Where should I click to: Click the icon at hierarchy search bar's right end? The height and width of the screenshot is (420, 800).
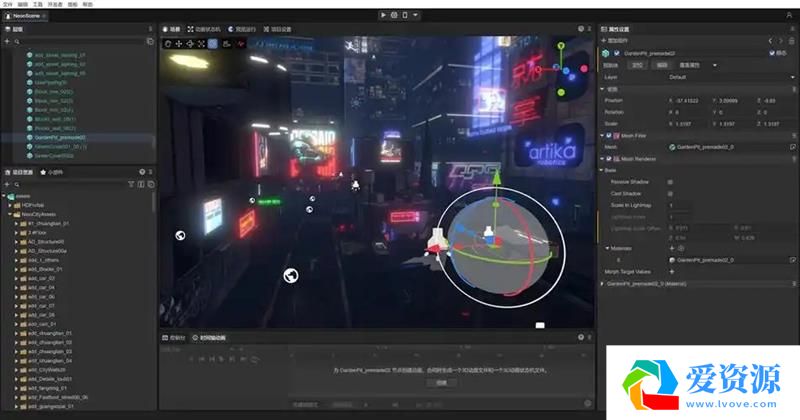pos(150,41)
